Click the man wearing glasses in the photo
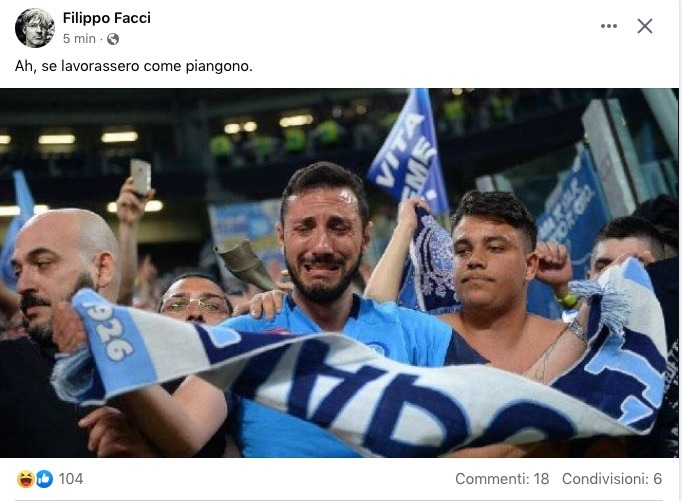Viewport: 682px width, 501px height. click(195, 300)
